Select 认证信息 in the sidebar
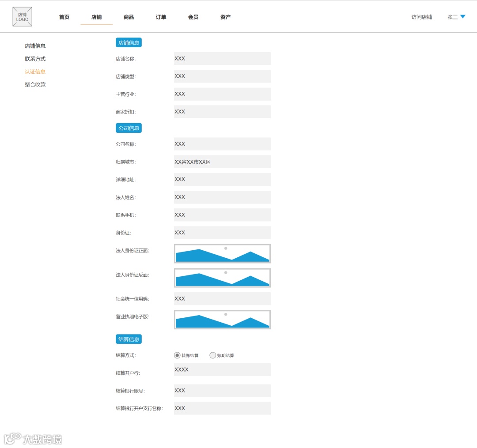Viewport: 477px width, 448px height. [35, 72]
